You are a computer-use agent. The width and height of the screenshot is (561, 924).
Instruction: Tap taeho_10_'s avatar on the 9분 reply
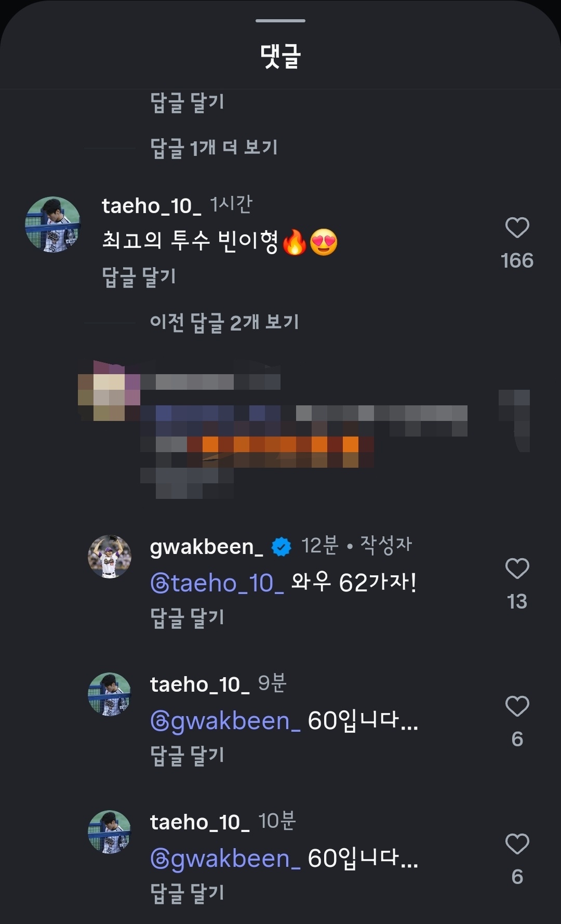[109, 694]
